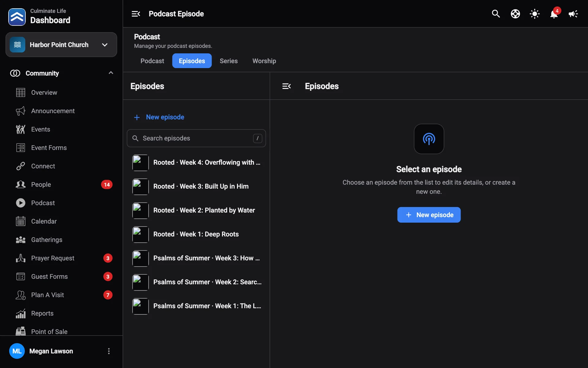Click the Plan A Visit badge showing 7

108,295
